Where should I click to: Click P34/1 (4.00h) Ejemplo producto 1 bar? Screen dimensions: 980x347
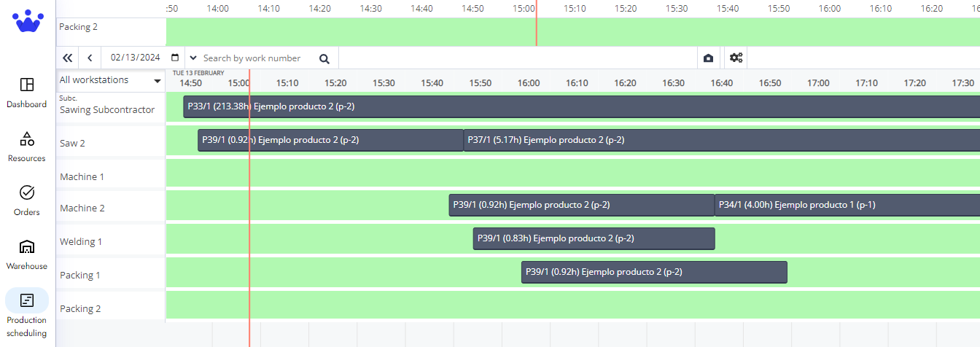click(x=846, y=206)
